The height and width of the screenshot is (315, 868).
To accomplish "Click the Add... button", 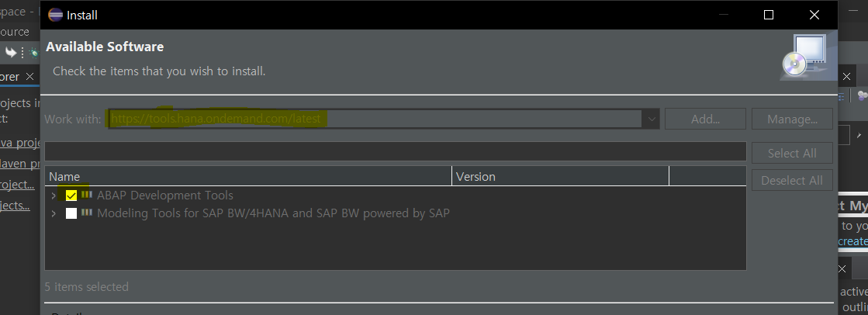I will [705, 119].
